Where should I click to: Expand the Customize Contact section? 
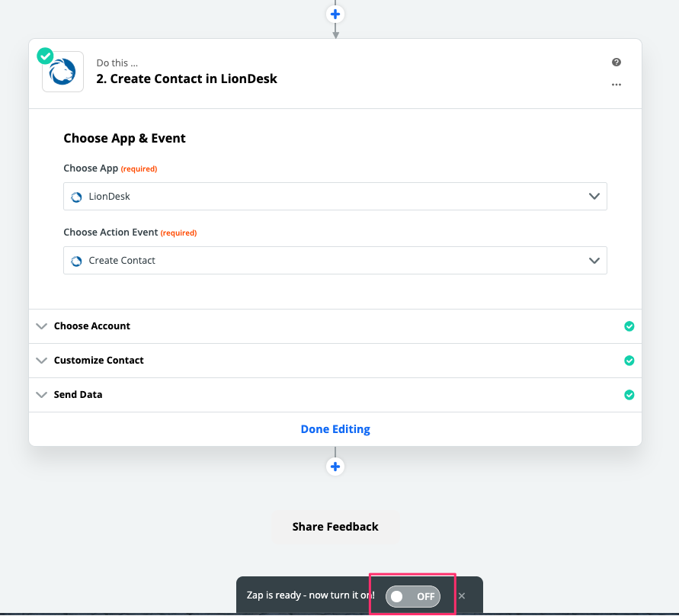pyautogui.click(x=335, y=361)
